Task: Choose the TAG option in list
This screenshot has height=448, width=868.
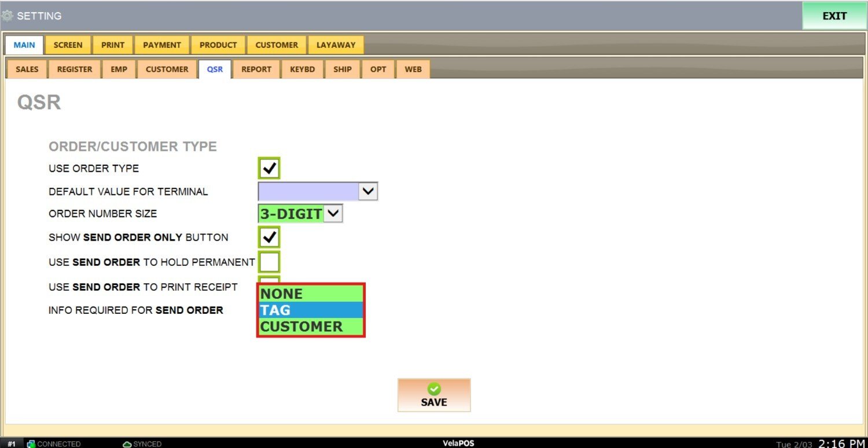Action: click(x=311, y=310)
